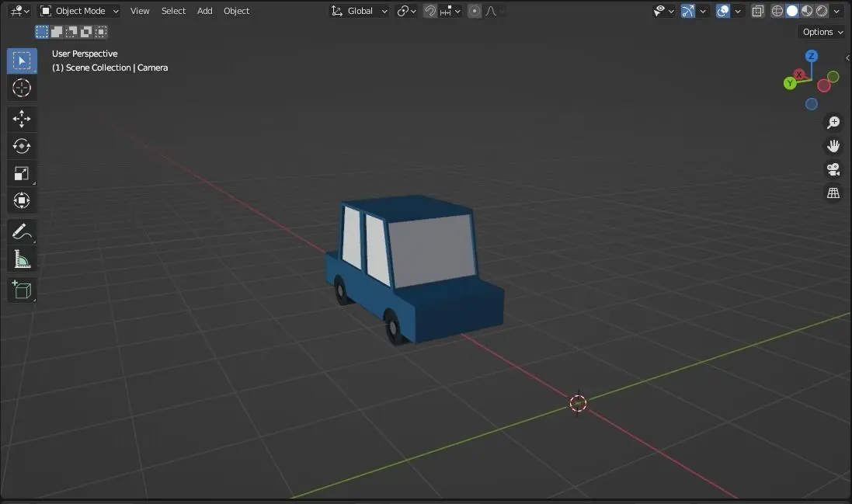Switch perspective/orthographic grid button
The width and height of the screenshot is (852, 504).
click(x=833, y=193)
